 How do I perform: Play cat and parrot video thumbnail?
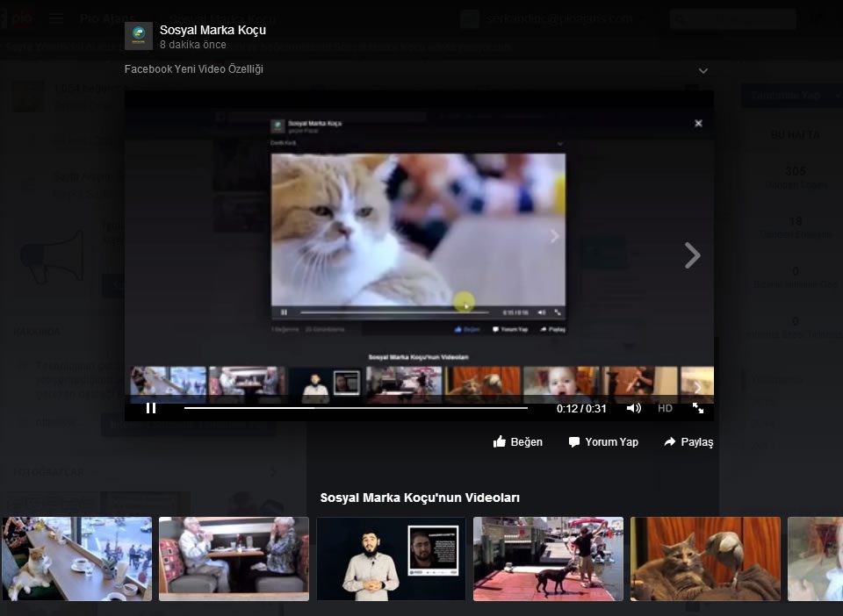[705, 559]
